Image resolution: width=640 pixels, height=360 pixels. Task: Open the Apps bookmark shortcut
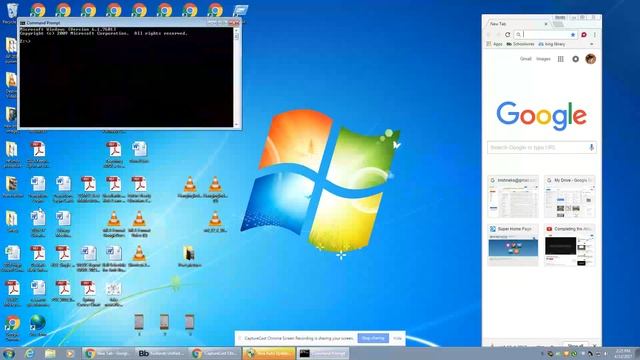(x=494, y=44)
